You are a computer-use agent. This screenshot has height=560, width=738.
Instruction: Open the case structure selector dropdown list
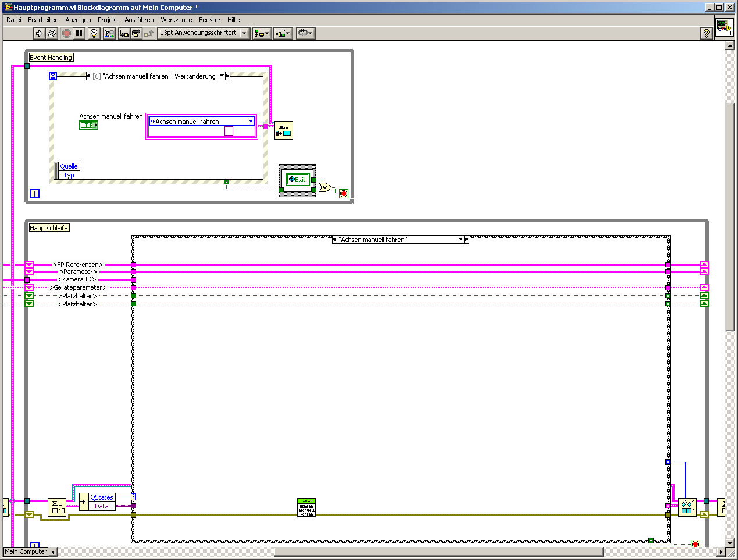pos(461,239)
